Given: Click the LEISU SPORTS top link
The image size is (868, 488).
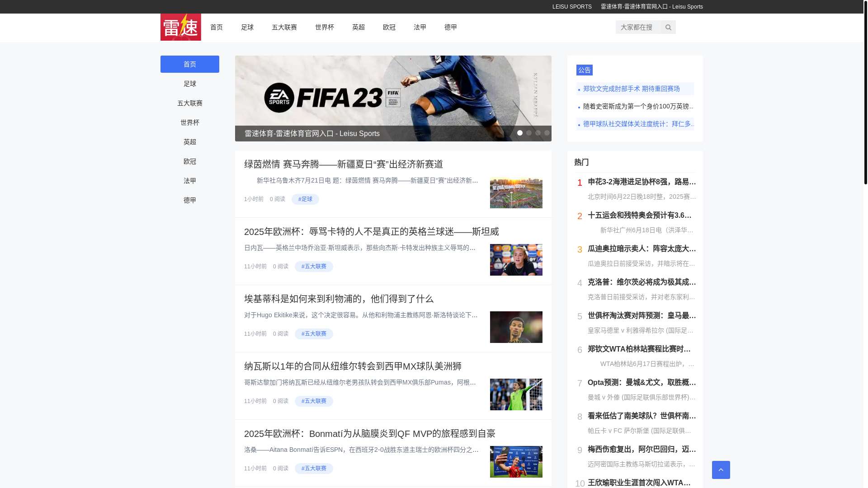Looking at the screenshot, I should (572, 7).
